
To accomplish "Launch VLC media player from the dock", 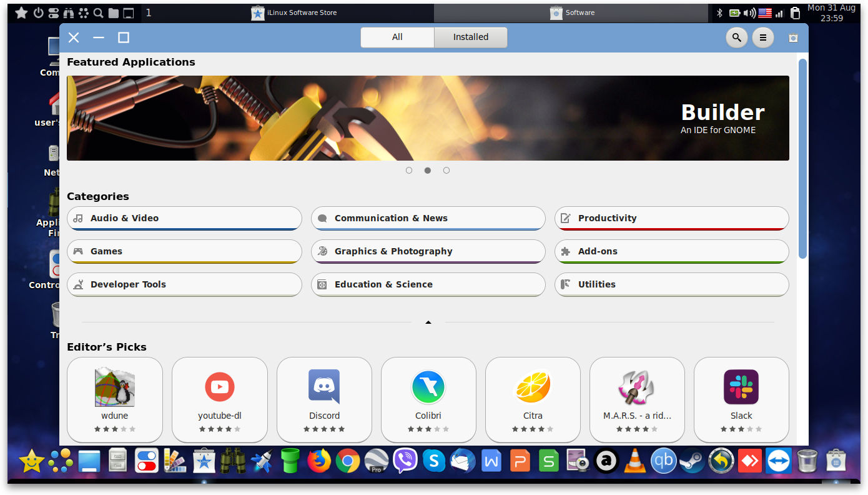I will point(635,462).
